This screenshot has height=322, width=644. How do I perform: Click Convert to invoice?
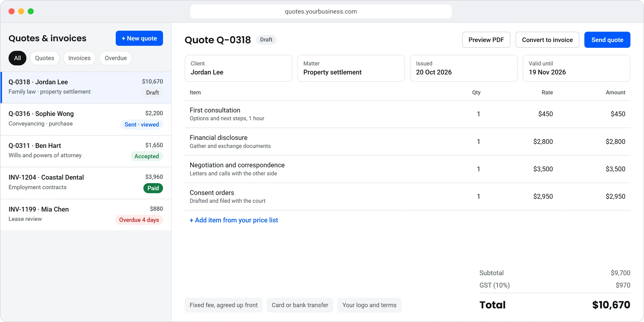pos(547,40)
